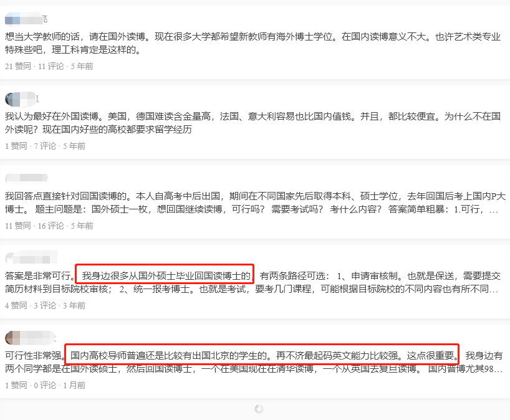Expand the truncated answer '我回答点直接针对回国读博的'
510x420 pixels.
[x=255, y=203]
